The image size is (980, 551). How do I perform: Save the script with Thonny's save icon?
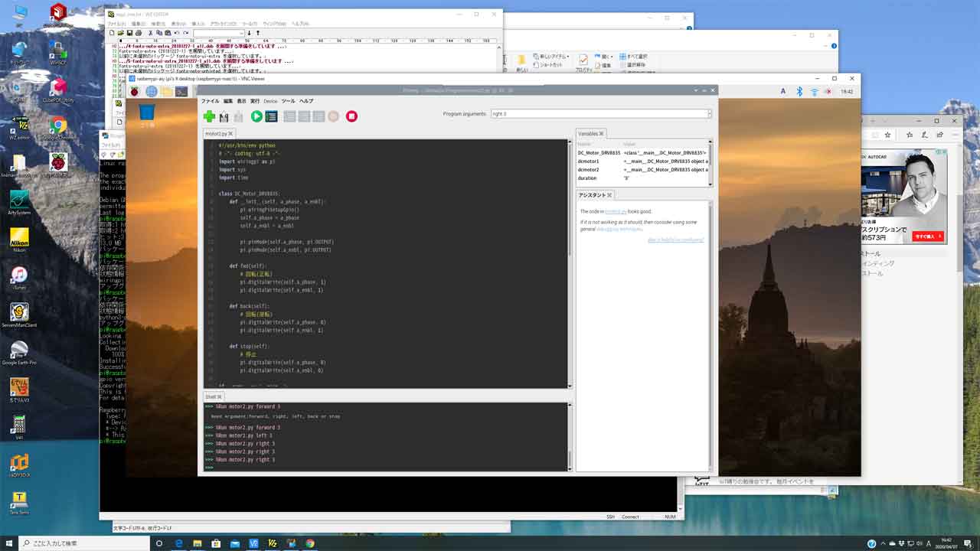click(x=237, y=116)
